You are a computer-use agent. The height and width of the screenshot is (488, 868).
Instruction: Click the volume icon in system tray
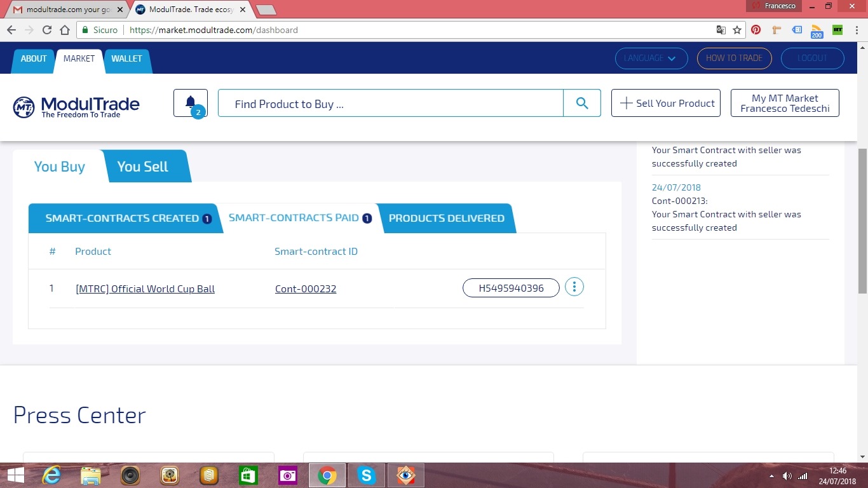(787, 476)
